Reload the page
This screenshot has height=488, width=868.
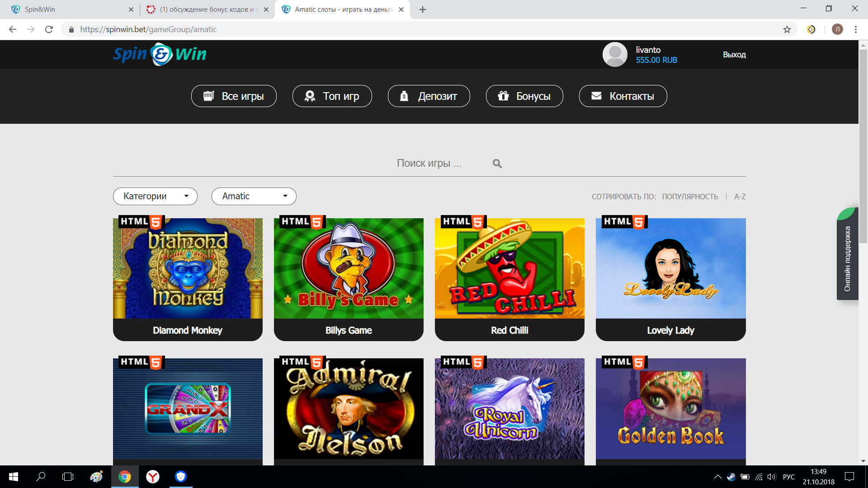pos(49,29)
